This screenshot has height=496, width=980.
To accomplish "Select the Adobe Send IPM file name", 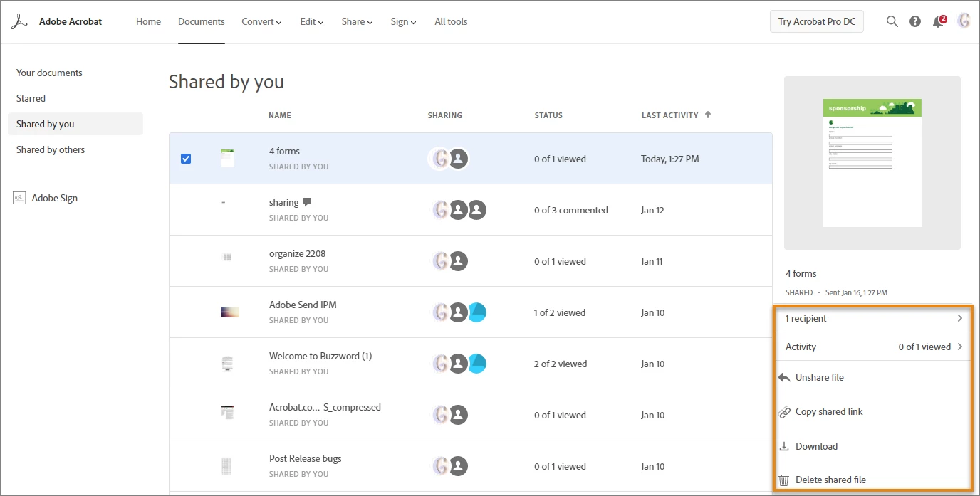I will tap(303, 305).
